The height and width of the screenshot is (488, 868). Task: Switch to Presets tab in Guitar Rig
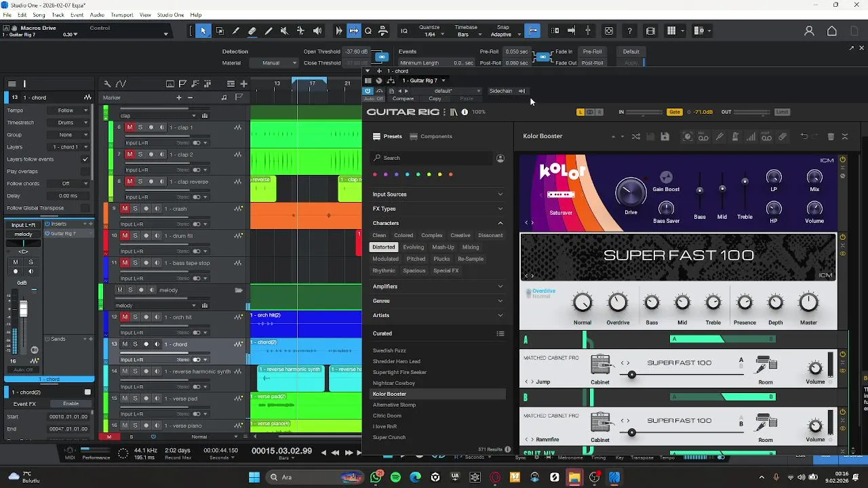[x=388, y=136]
